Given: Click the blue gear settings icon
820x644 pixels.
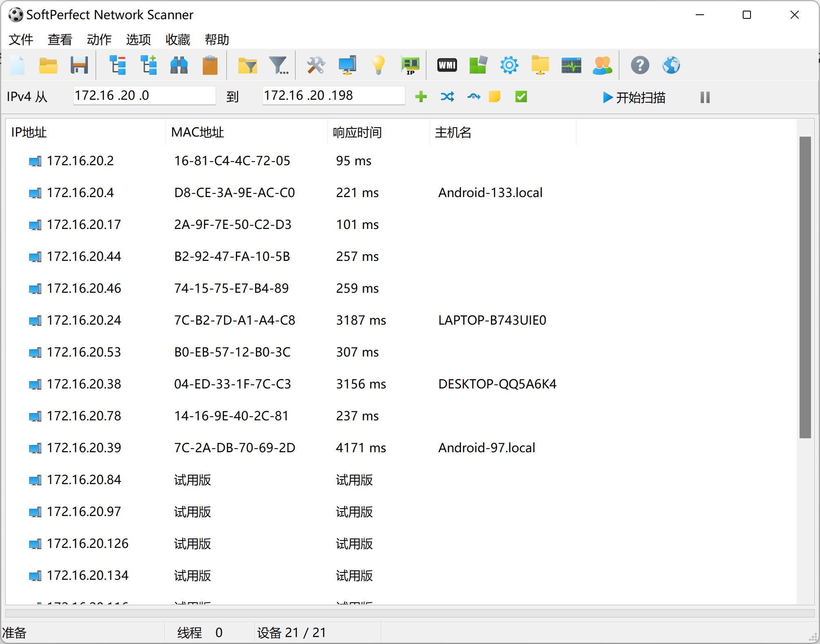Looking at the screenshot, I should click(509, 65).
